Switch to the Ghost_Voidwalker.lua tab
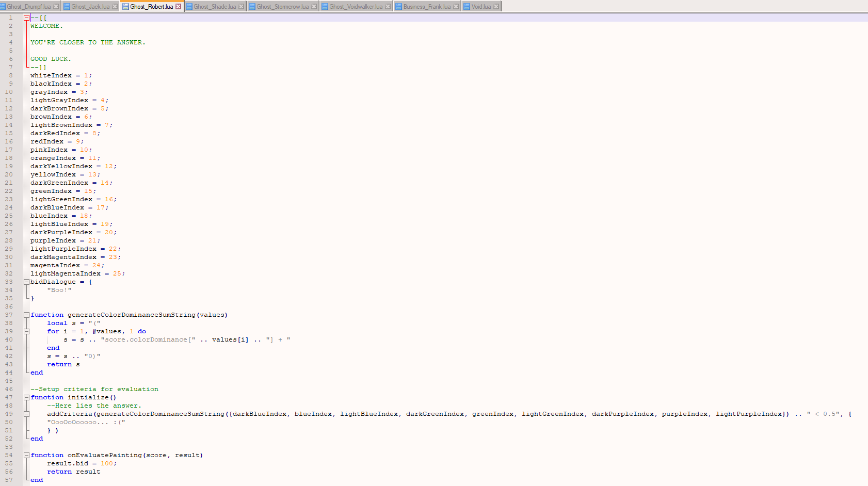Image resolution: width=868 pixels, height=486 pixels. 356,7
